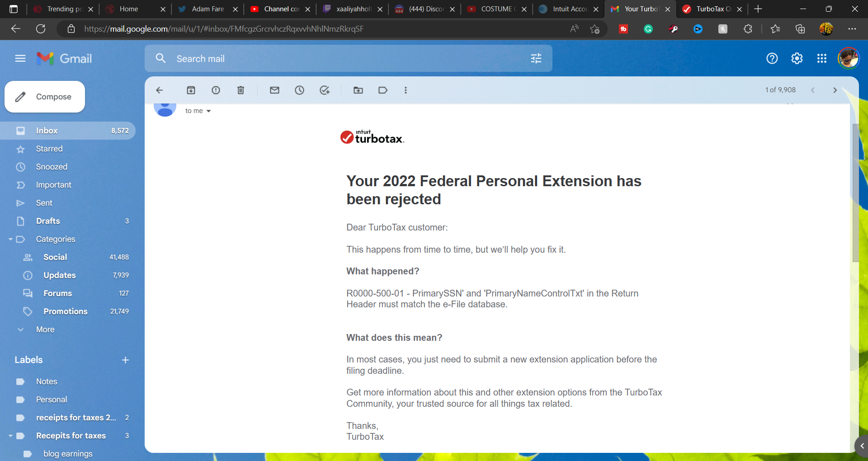Viewport: 868px width, 461px height.
Task: Create a new label with plus icon
Action: (126, 360)
